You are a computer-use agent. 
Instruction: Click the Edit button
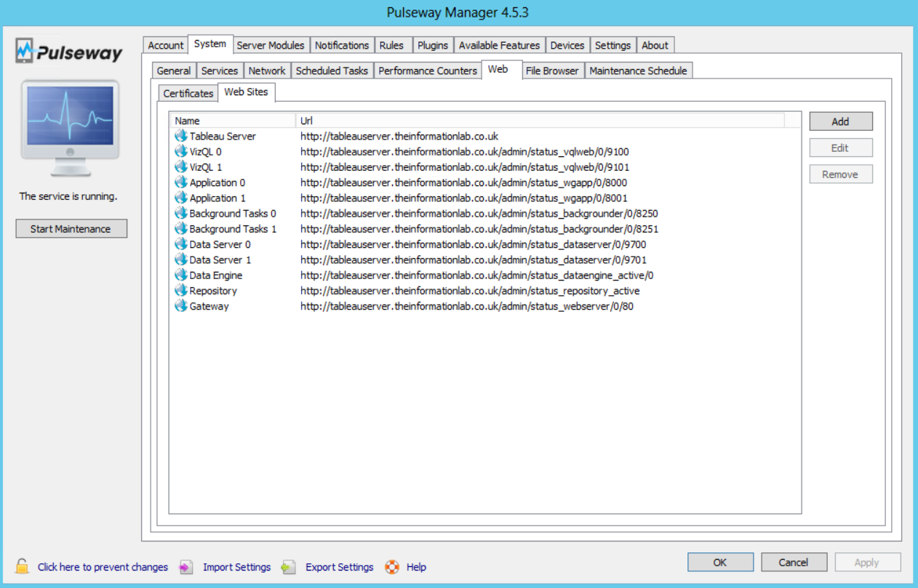[840, 148]
